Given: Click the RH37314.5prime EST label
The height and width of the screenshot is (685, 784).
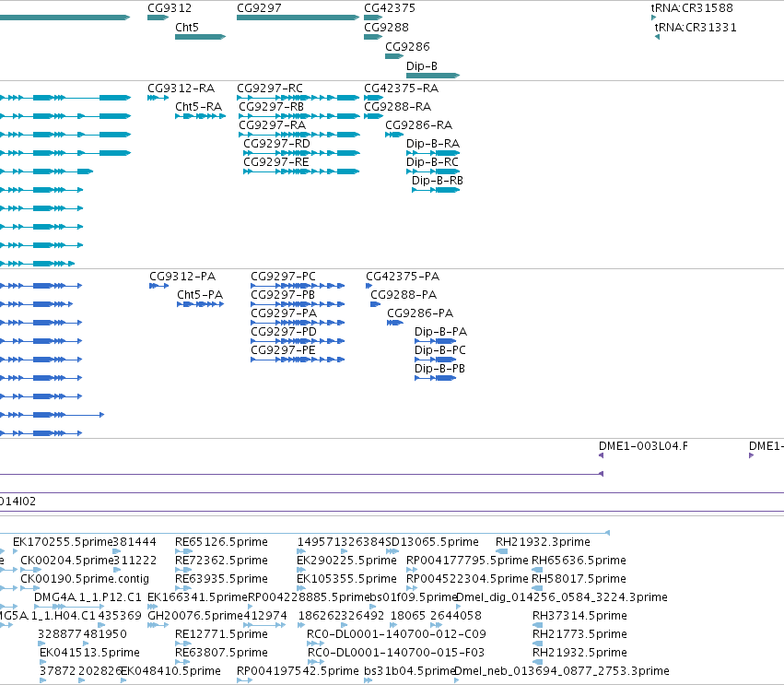Looking at the screenshot, I should 580,616.
